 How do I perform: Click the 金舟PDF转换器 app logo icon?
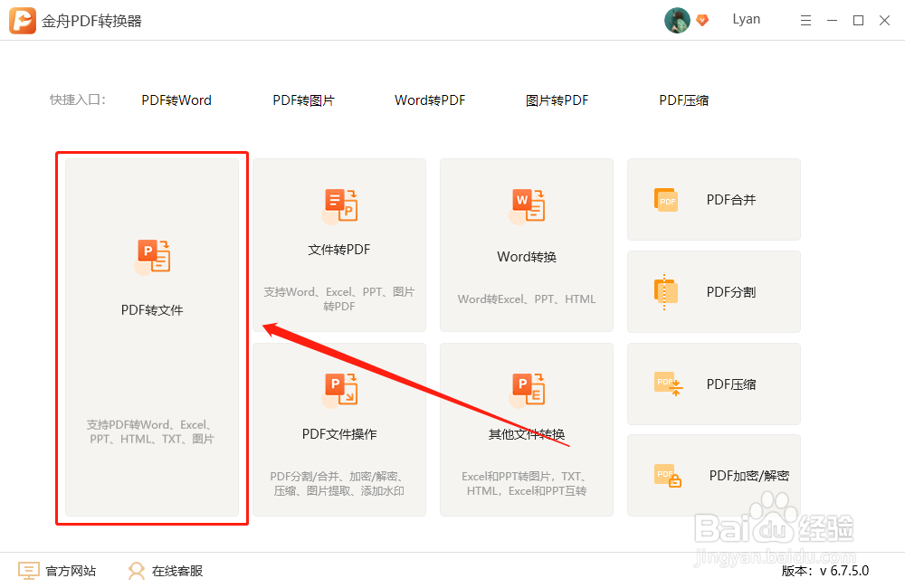pos(23,21)
